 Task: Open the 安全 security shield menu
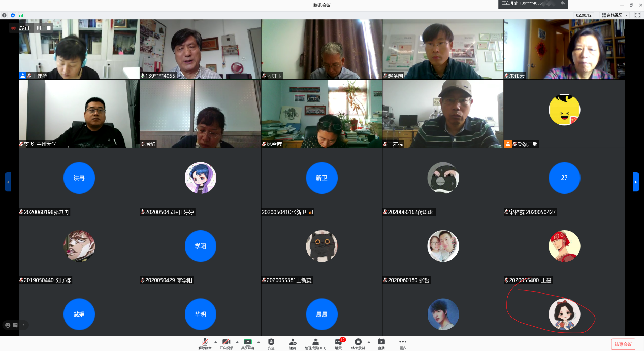coord(271,344)
